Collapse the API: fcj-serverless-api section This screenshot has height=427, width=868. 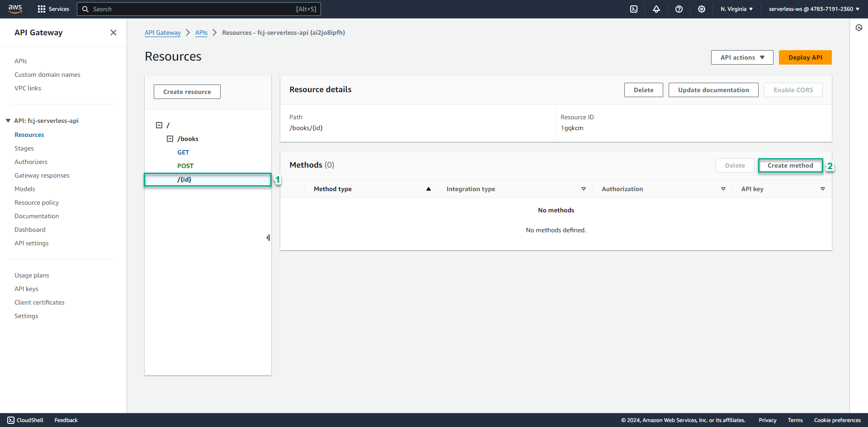click(x=8, y=121)
